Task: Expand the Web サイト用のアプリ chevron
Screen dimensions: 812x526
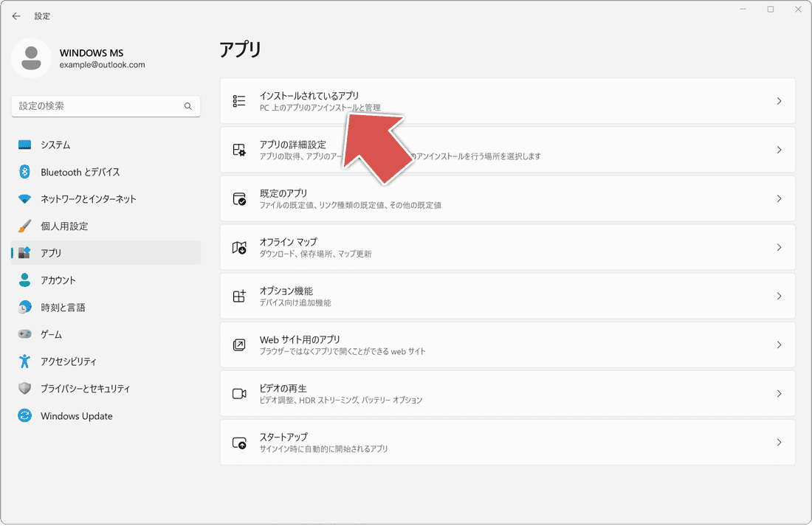Action: point(779,345)
